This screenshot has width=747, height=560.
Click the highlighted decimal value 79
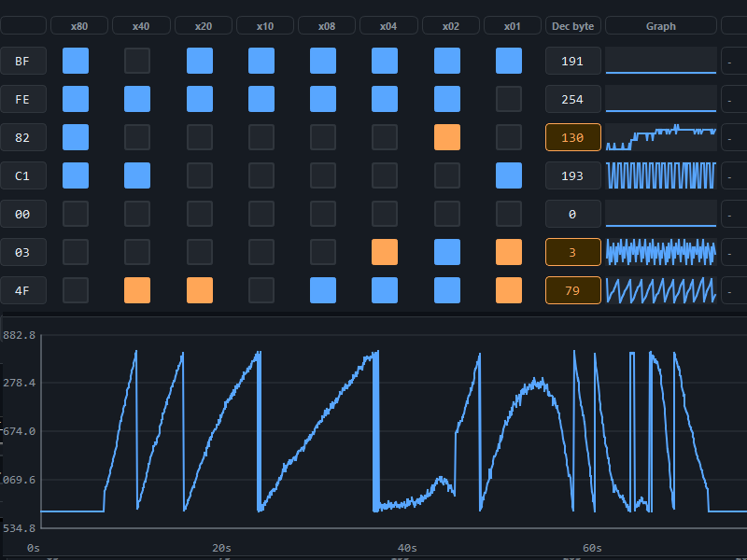[x=573, y=290]
